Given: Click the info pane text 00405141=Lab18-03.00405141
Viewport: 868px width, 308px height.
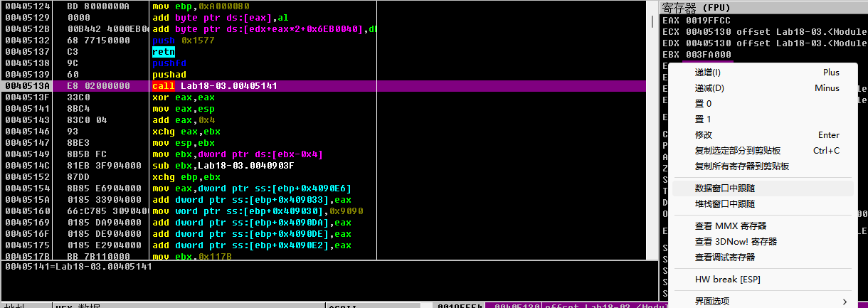Looking at the screenshot, I should point(78,267).
